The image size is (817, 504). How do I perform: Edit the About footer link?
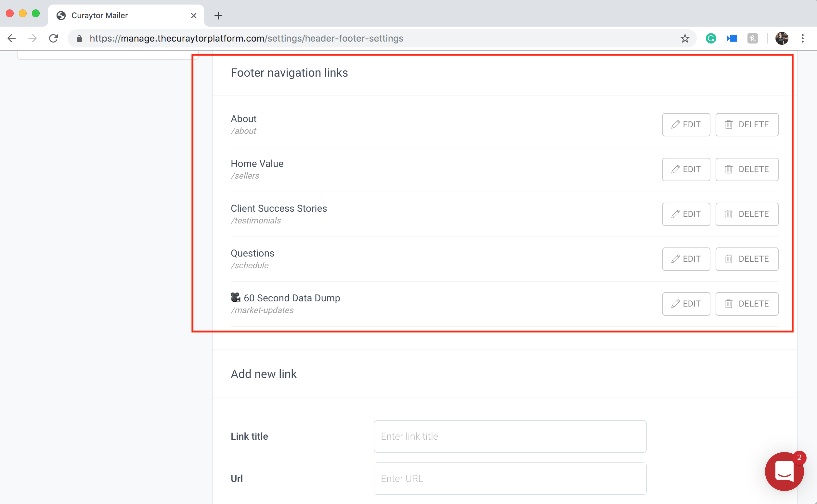686,125
